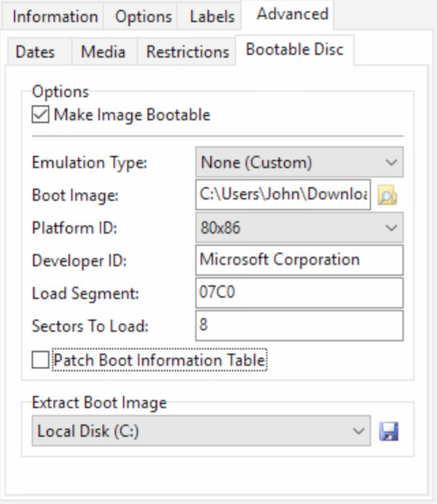Open the Extract Boot Image drive dropdown
Image resolution: width=437 pixels, height=504 pixels.
(201, 431)
